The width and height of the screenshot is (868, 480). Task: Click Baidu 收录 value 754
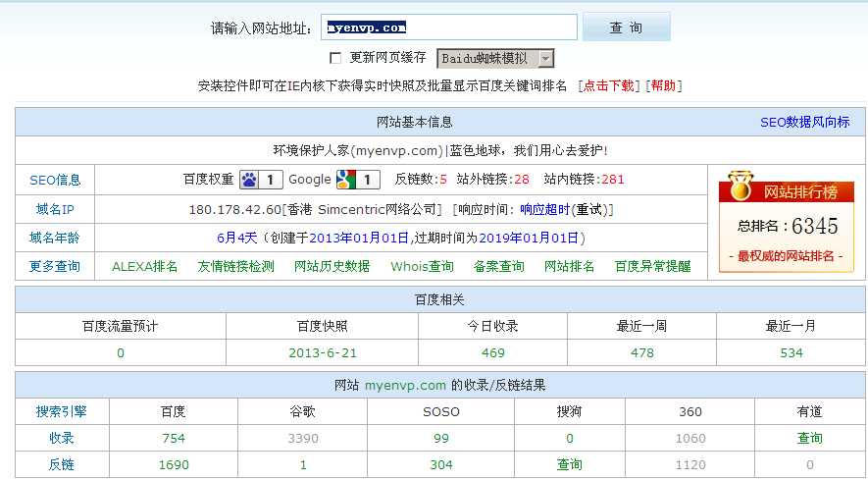[174, 439]
